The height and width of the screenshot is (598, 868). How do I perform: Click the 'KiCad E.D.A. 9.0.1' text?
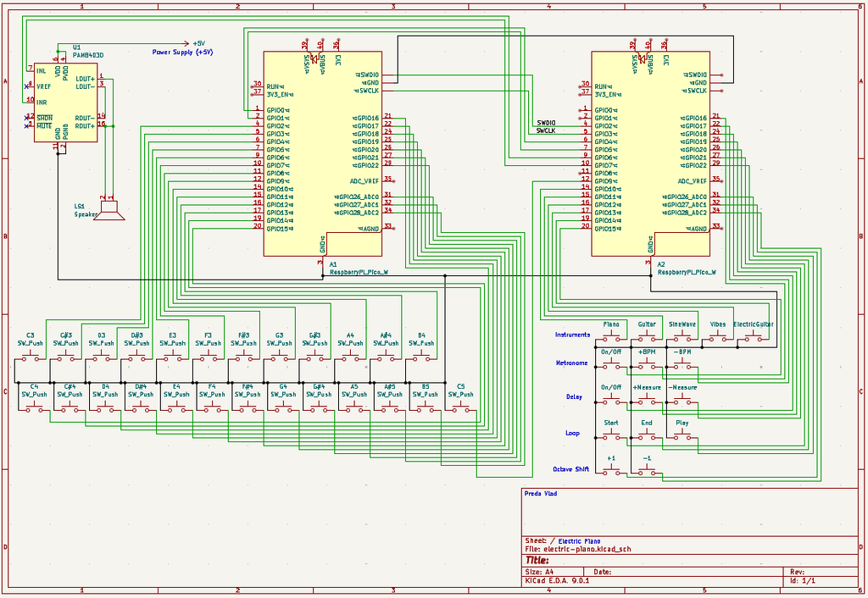(x=557, y=581)
